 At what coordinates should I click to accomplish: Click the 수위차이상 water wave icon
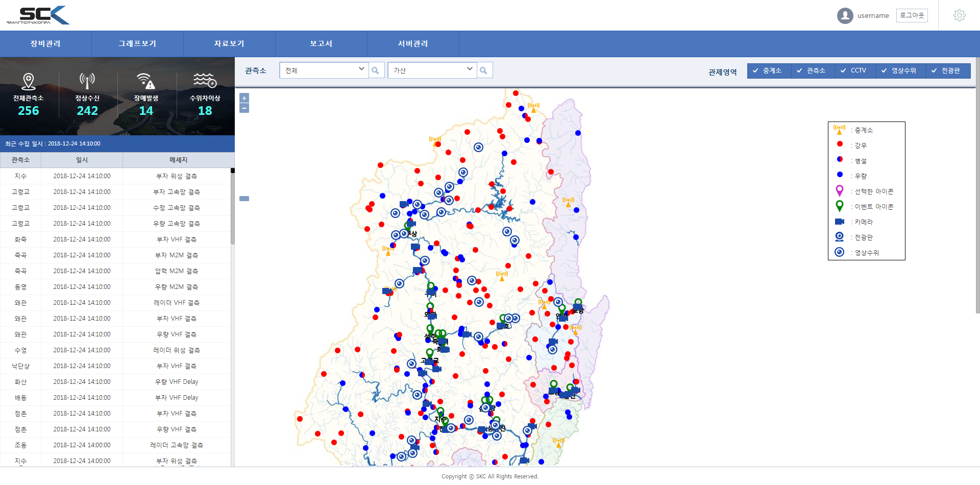(x=205, y=80)
